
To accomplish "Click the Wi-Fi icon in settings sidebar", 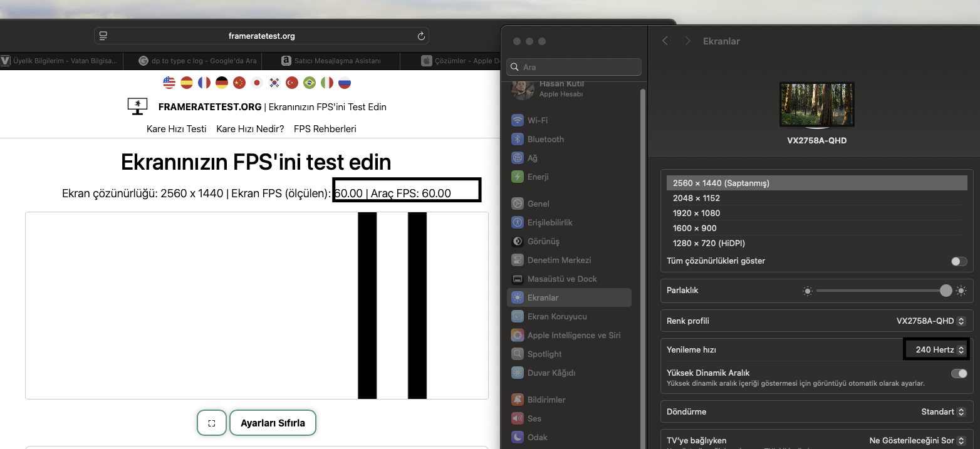I will 518,120.
